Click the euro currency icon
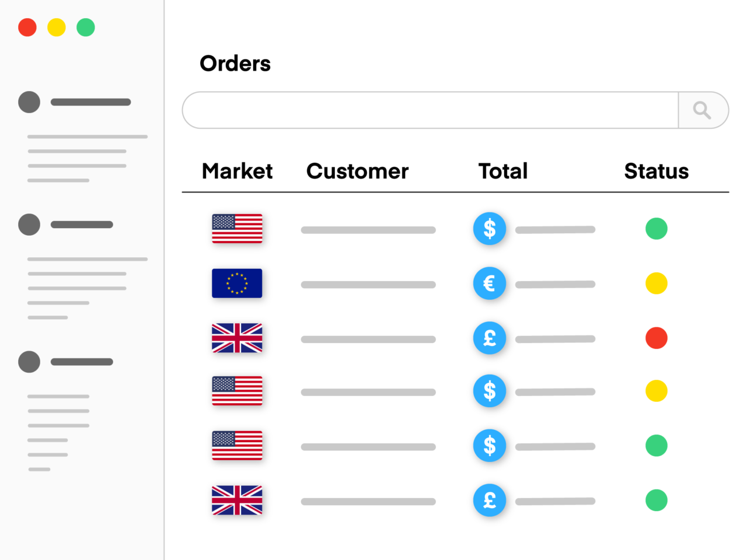 point(489,283)
